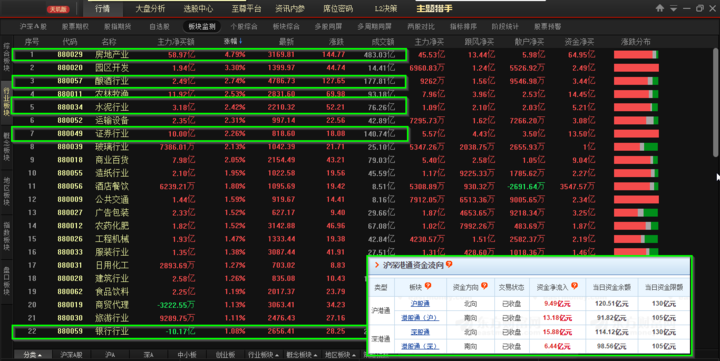
Task: Click the 房地产业 rise-fall distribution bar
Action: [636, 55]
